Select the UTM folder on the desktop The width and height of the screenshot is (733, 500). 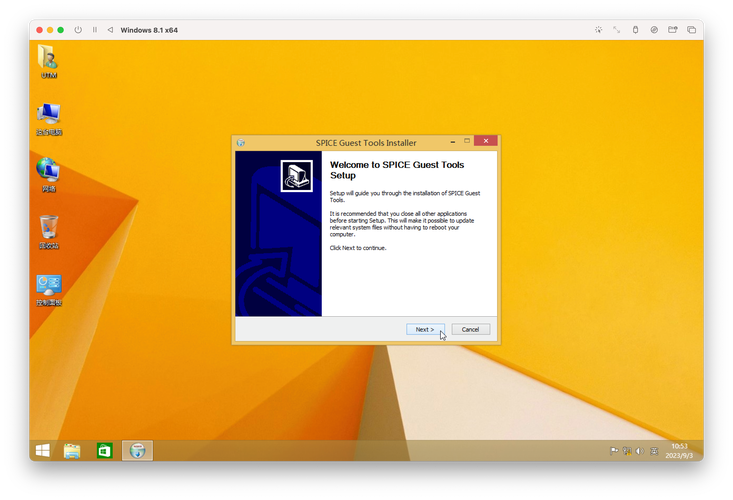point(49,62)
